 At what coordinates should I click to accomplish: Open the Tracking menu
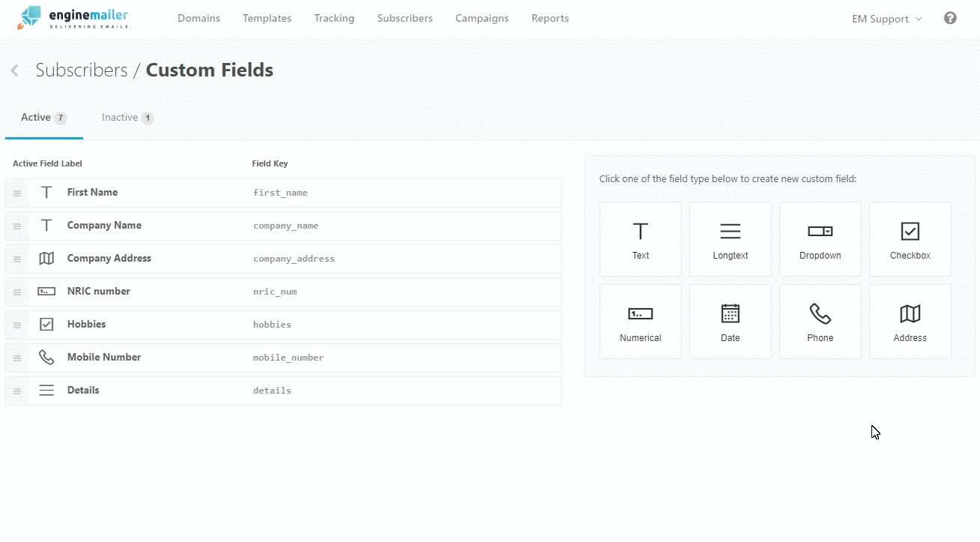tap(334, 18)
